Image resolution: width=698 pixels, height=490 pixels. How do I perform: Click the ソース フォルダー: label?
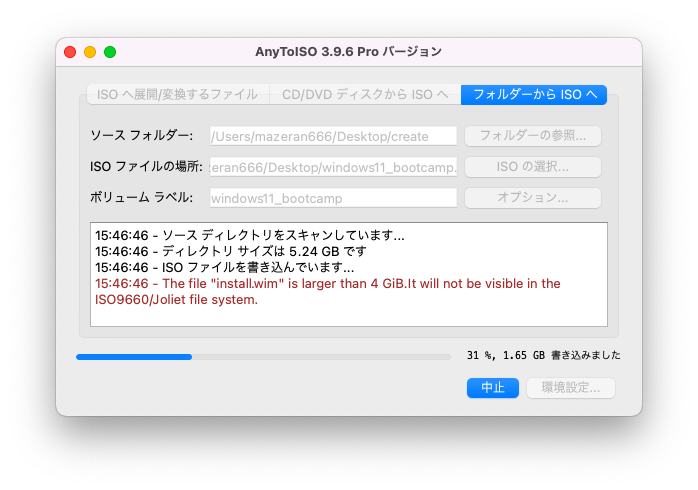tap(142, 135)
